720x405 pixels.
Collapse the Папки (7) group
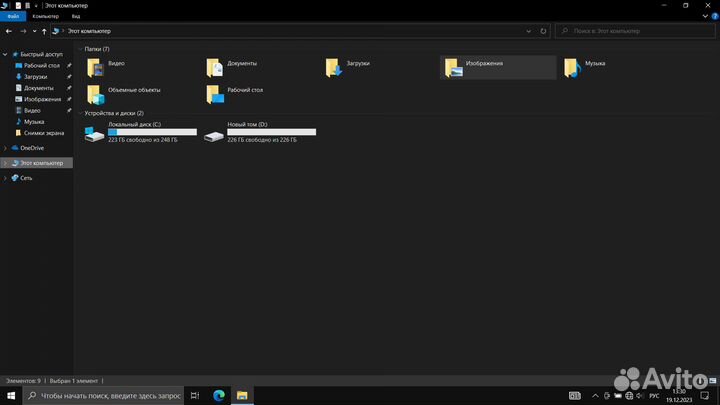coord(79,49)
